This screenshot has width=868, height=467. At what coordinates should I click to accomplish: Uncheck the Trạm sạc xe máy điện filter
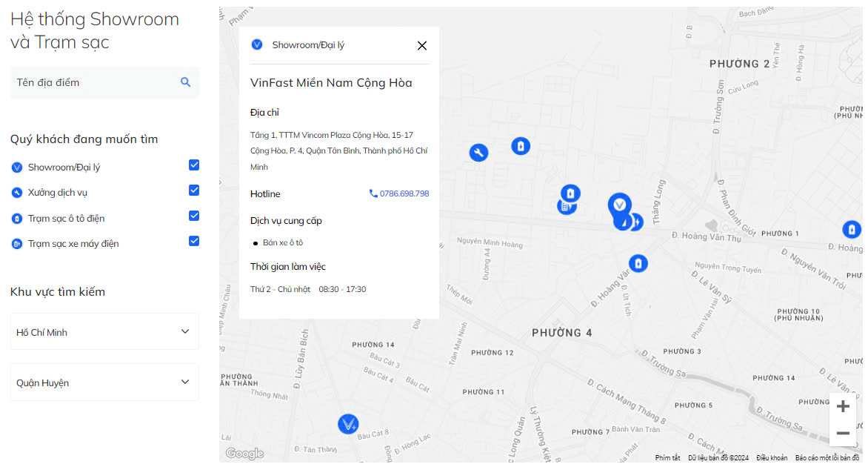click(x=194, y=241)
